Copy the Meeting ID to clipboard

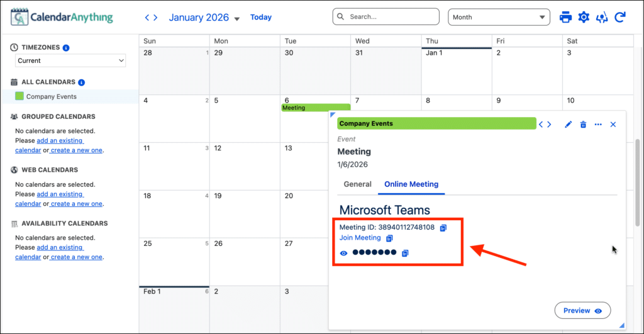point(443,227)
